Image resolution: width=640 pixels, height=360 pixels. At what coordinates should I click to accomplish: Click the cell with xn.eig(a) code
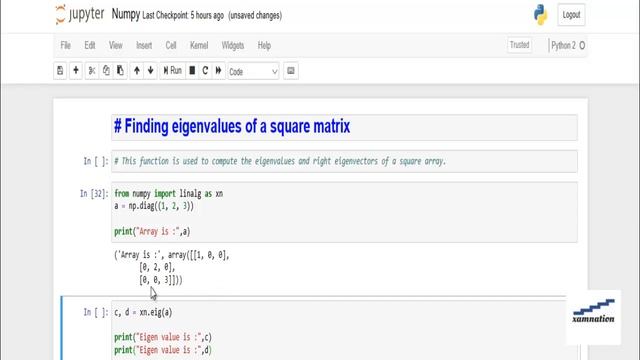pos(344,331)
